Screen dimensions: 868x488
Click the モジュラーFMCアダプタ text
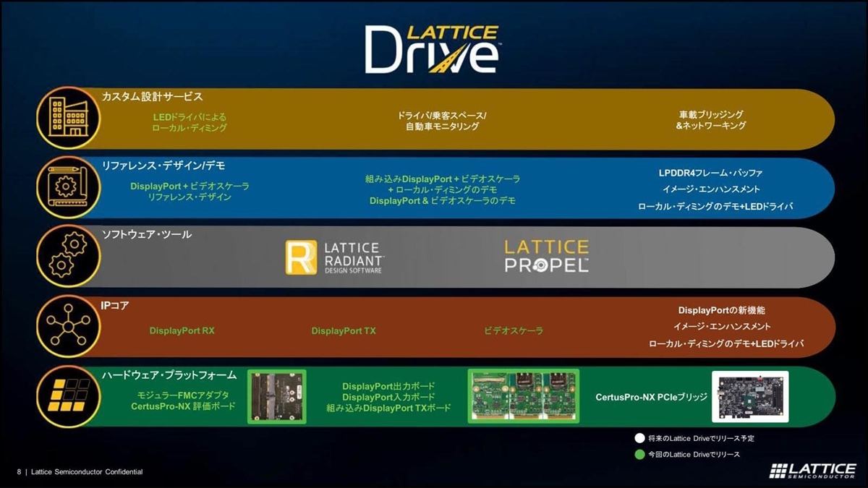(183, 395)
